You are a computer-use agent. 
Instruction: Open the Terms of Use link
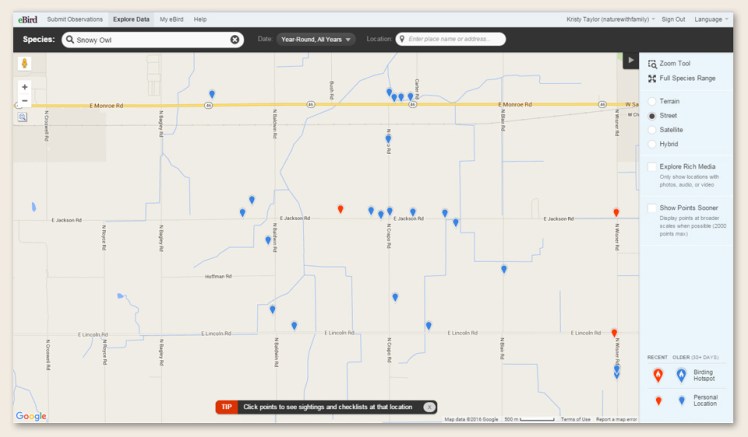tap(575, 419)
